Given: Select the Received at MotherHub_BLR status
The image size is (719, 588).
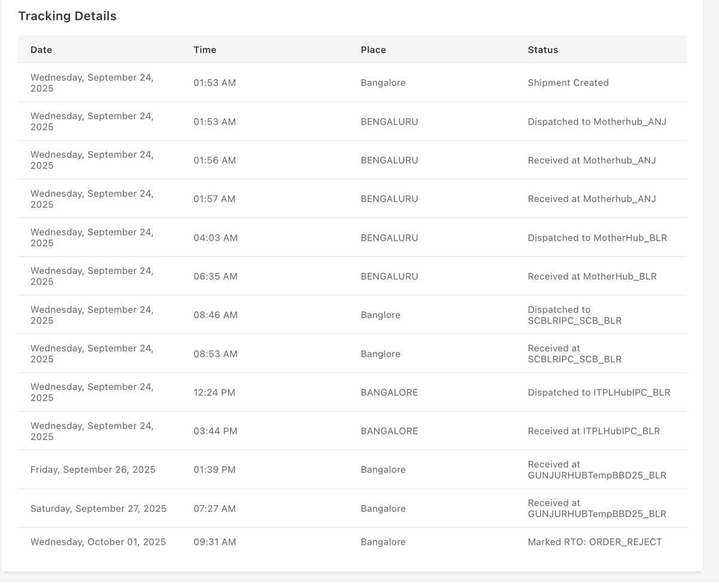Looking at the screenshot, I should pos(592,277).
